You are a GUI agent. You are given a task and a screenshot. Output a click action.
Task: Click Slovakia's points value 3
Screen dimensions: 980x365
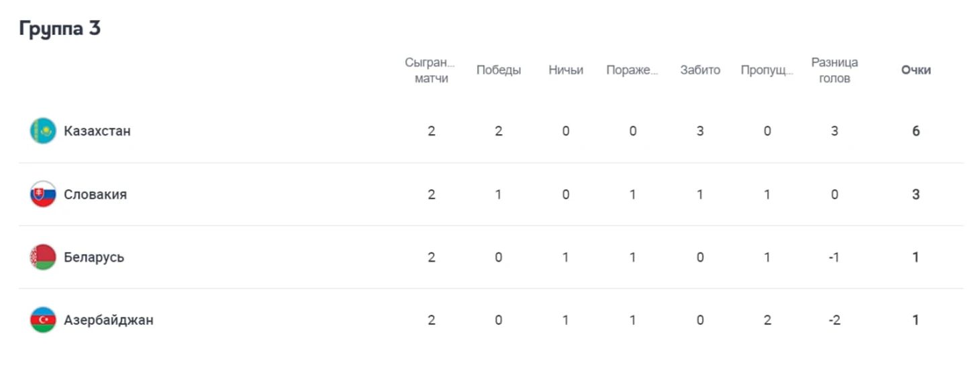click(x=916, y=194)
